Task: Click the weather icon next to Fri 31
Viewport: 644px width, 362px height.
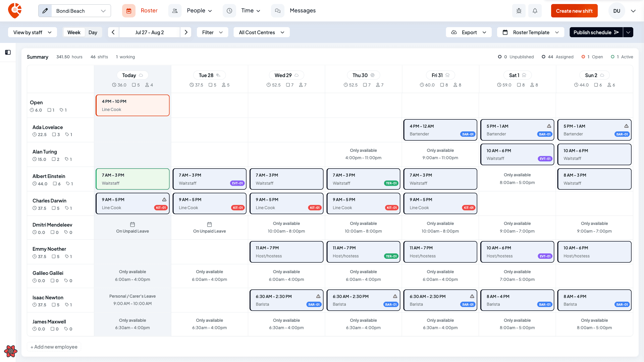Action: pos(447,75)
